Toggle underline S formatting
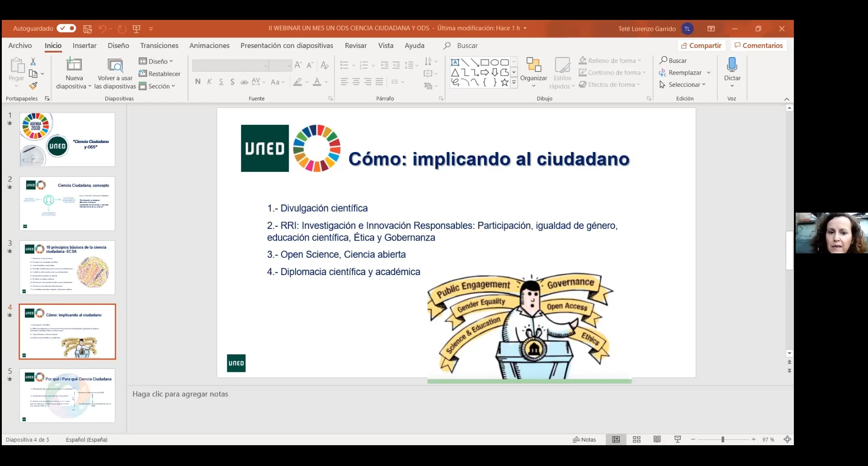The image size is (868, 466). pyautogui.click(x=221, y=82)
